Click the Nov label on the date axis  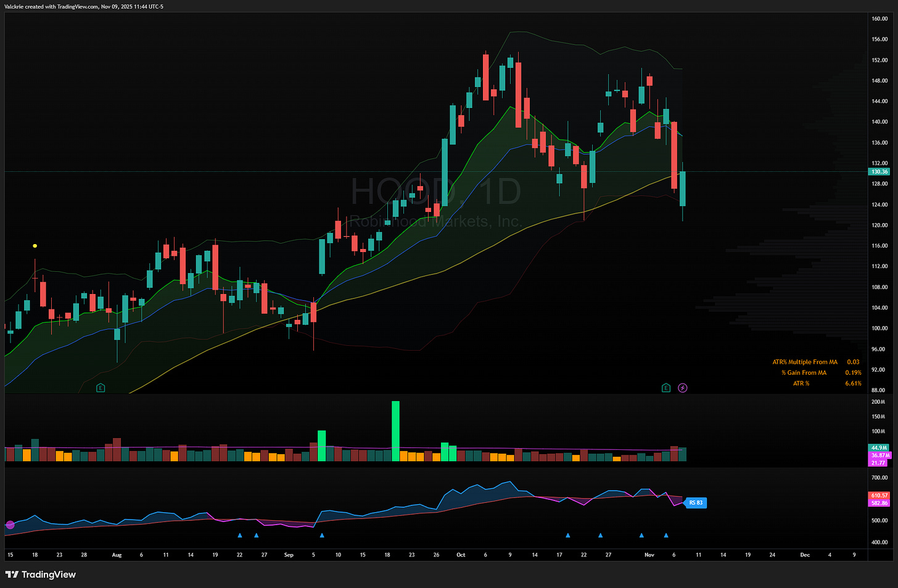649,555
